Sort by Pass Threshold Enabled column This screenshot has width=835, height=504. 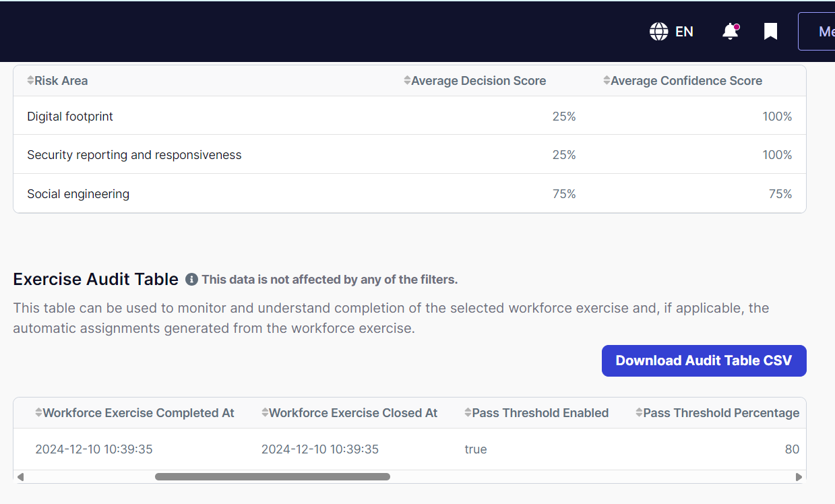(536, 413)
